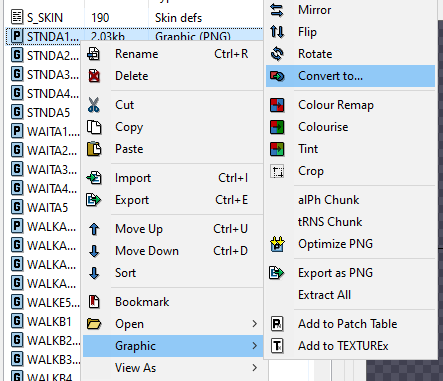Click the Sort arrow icon
Viewport: 443px width, 381px height.
94,273
